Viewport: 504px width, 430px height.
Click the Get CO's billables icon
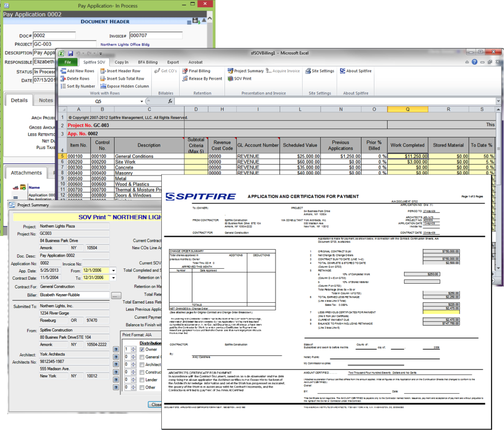[157, 71]
